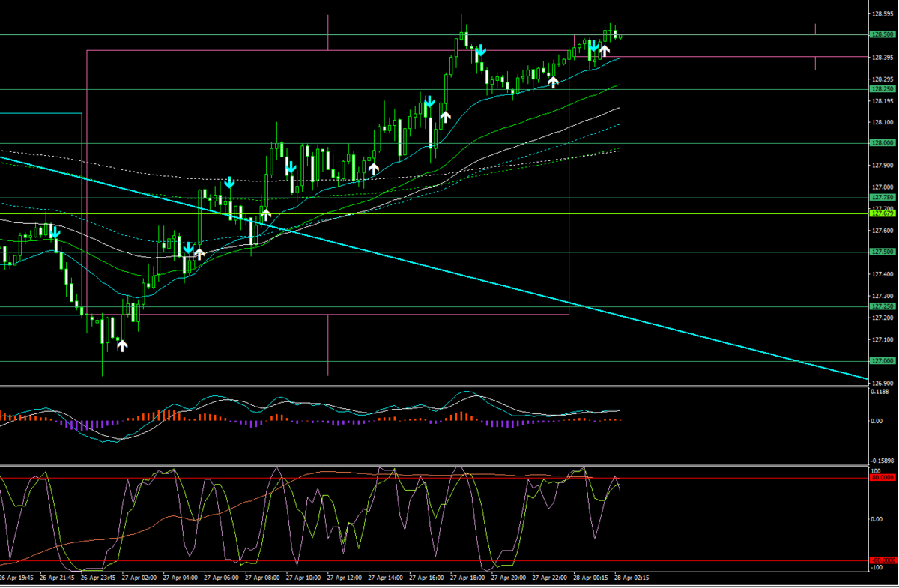This screenshot has height=588, width=899.
Task: Click the 128.100 price scale value
Action: pyautogui.click(x=883, y=122)
